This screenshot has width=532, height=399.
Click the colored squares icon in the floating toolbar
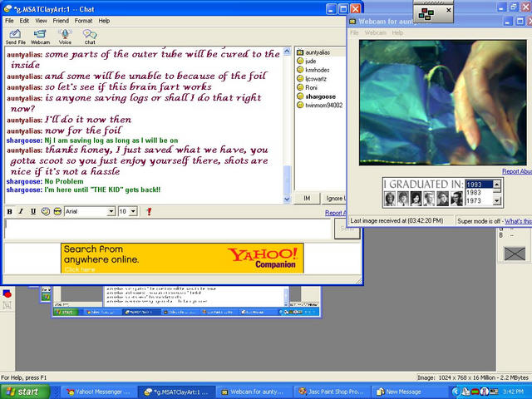426,14
